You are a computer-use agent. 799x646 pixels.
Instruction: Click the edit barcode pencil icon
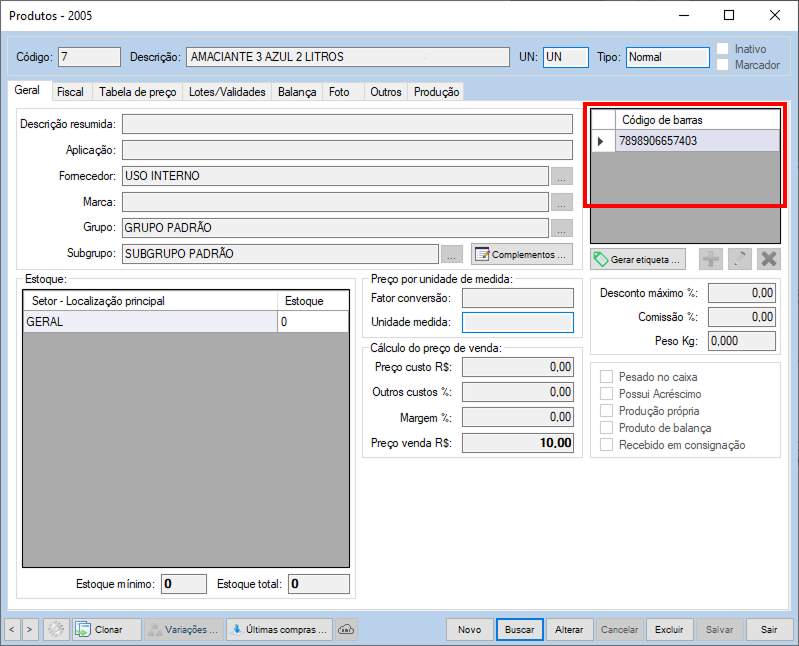(x=740, y=259)
